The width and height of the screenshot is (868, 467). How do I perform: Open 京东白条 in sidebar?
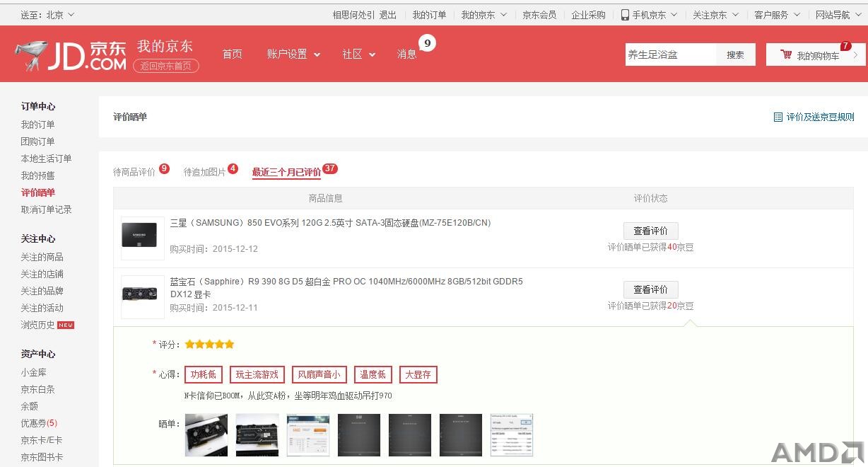37,389
